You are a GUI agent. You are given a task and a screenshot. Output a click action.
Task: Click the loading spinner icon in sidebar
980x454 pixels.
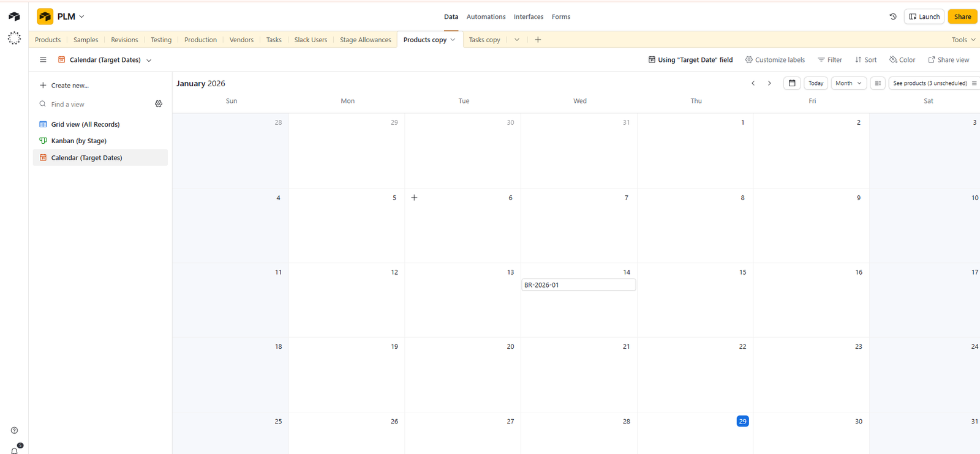(x=14, y=38)
